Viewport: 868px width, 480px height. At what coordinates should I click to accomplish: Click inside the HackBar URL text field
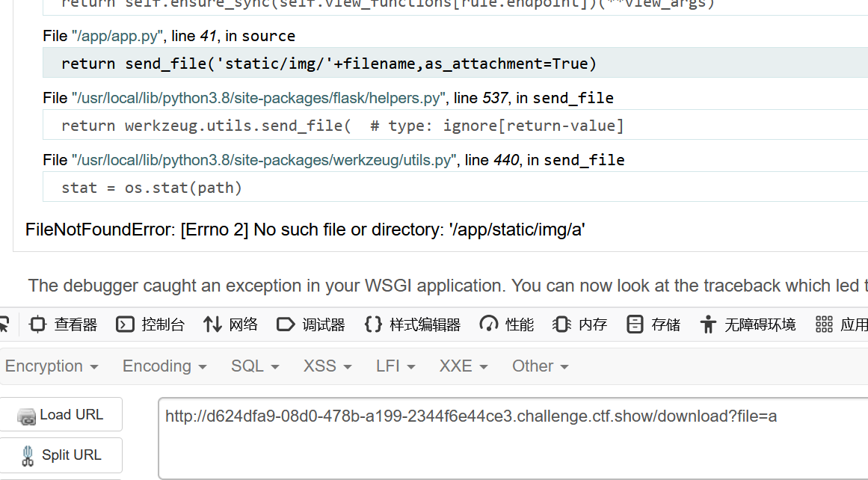[x=513, y=437]
